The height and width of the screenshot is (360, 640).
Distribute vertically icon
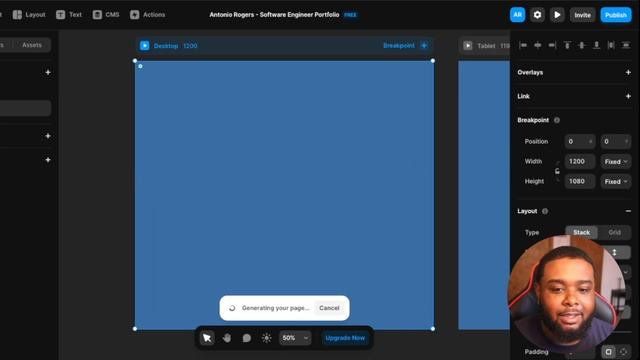[626, 45]
